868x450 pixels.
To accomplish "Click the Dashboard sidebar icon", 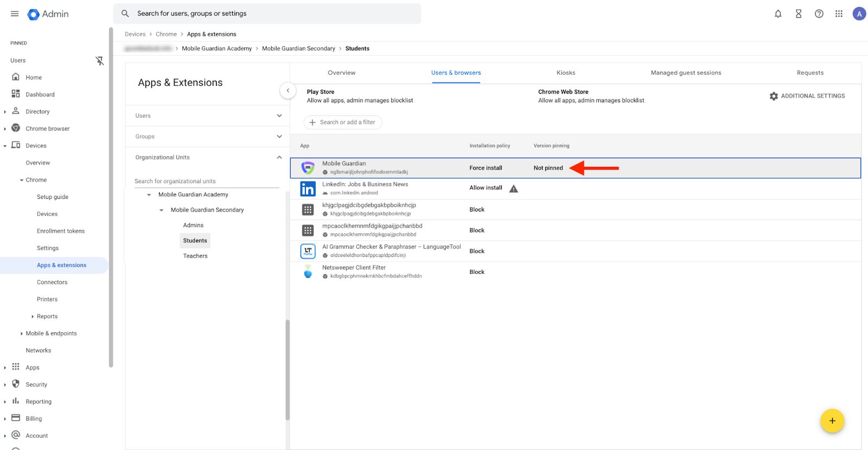I will (16, 94).
